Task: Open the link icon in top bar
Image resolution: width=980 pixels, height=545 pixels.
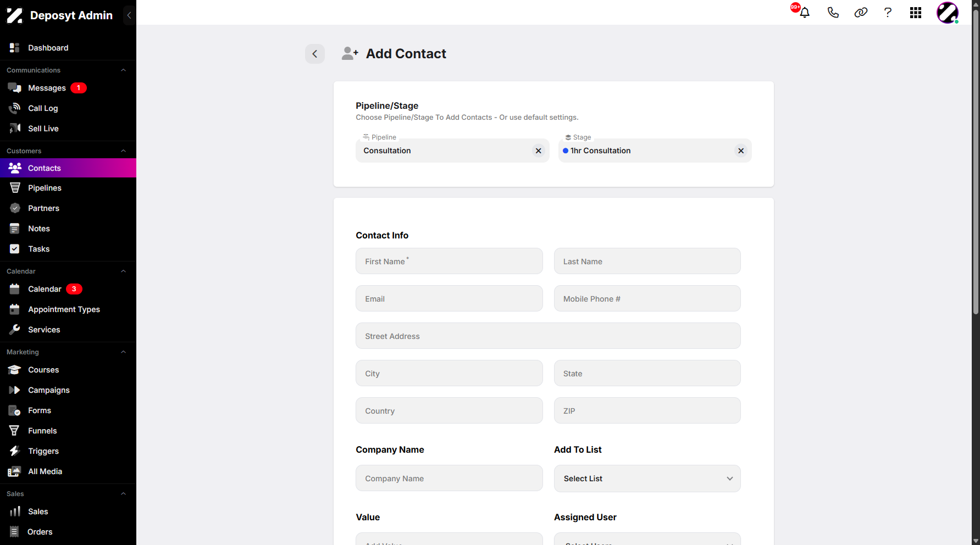Action: (x=861, y=13)
